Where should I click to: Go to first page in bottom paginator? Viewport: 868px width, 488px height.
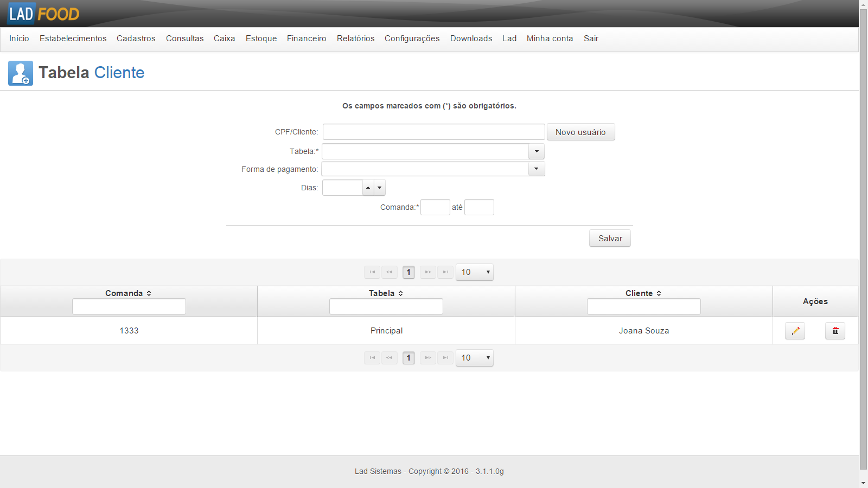click(372, 358)
